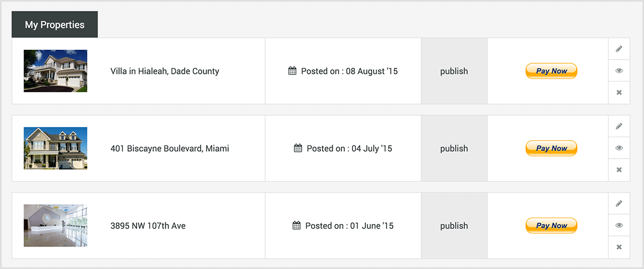
Task: Click publish status for 3895 NW 107th Ave
Action: [x=454, y=226]
